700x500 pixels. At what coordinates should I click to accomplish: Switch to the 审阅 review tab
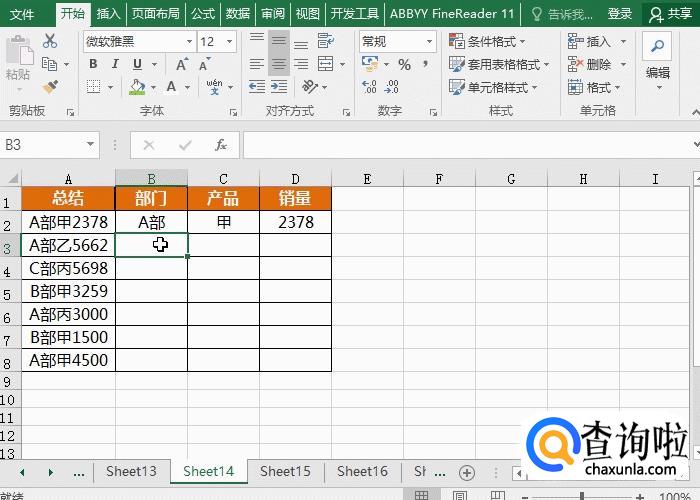(273, 14)
